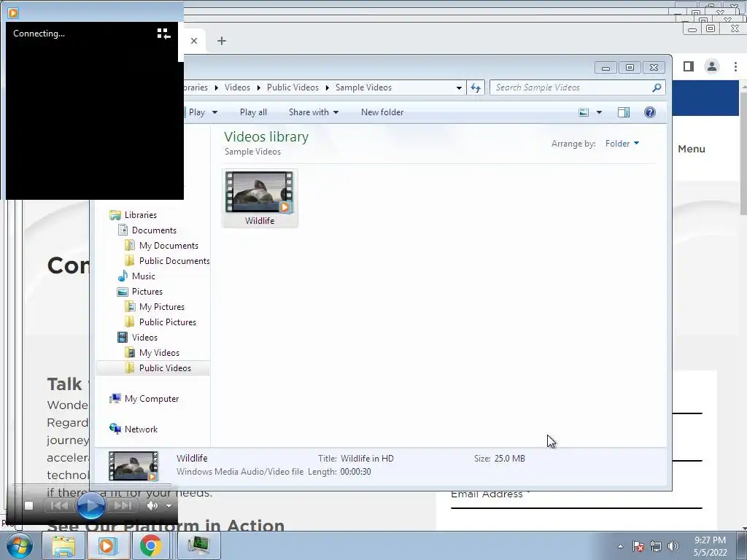Select Public Videos in the tree
The height and width of the screenshot is (560, 747).
(165, 368)
